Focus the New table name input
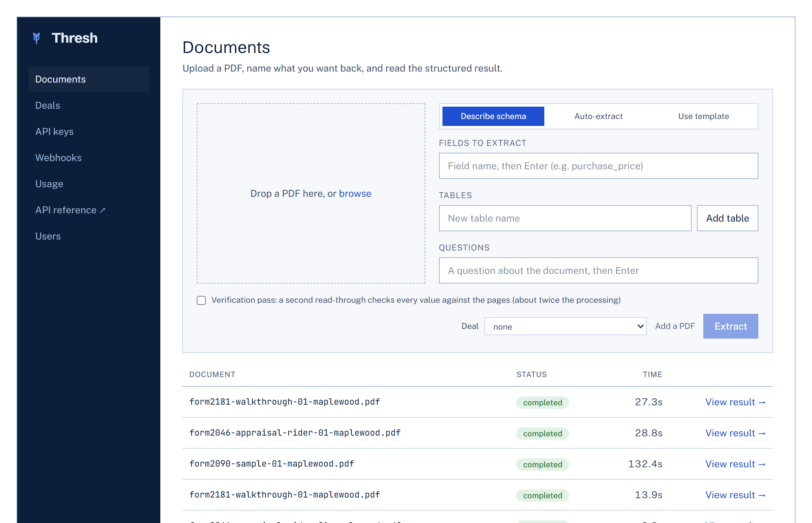Image resolution: width=812 pixels, height=523 pixels. (565, 218)
